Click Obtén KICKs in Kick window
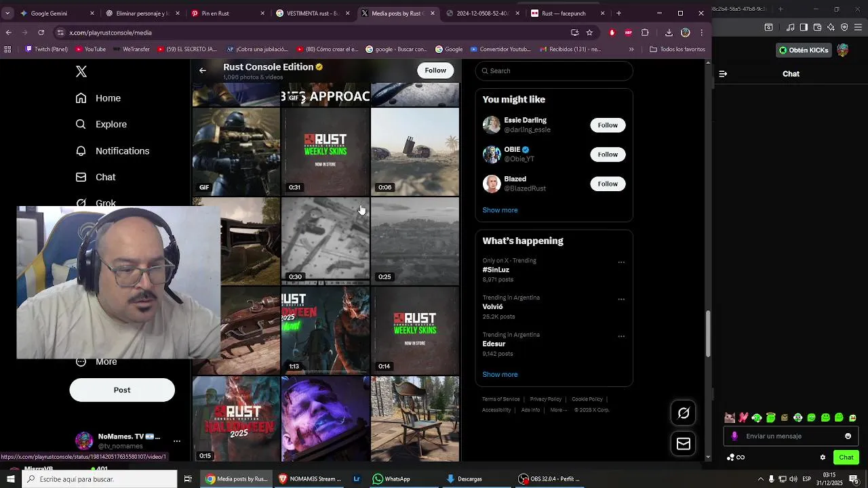Viewport: 868px width, 488px height. [804, 50]
